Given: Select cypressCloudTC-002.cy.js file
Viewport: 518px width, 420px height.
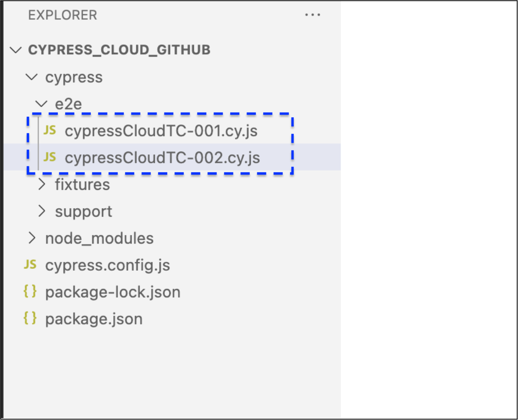Looking at the screenshot, I should tap(162, 158).
